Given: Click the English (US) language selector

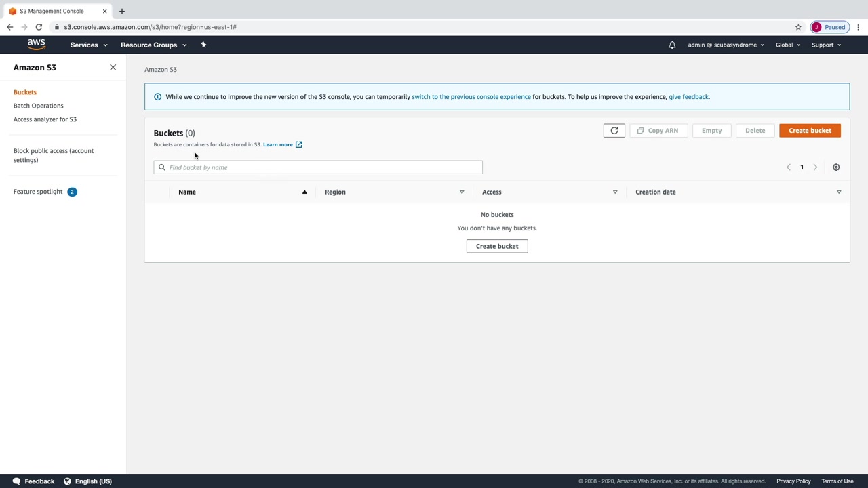Looking at the screenshot, I should coord(94,481).
